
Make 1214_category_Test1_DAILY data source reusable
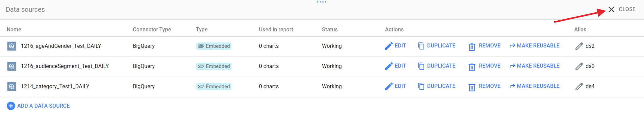tap(534, 86)
